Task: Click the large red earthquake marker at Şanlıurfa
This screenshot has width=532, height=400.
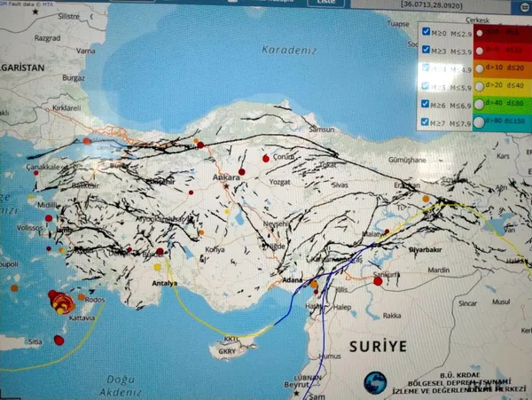Action: 378,281
